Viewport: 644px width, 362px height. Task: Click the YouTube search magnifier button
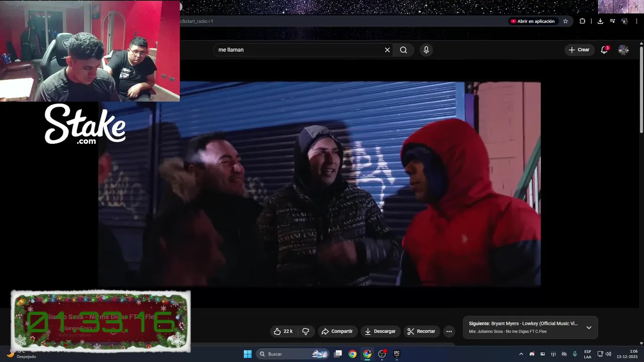click(404, 50)
